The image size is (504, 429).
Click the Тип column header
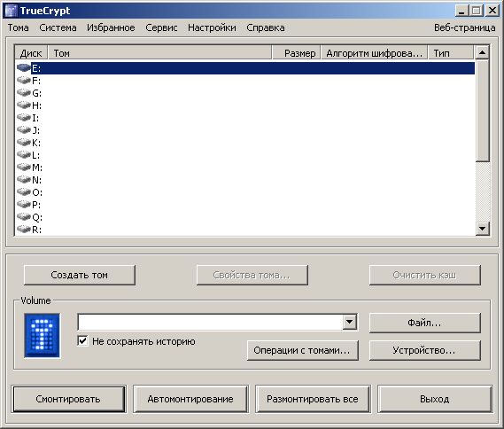[451, 53]
